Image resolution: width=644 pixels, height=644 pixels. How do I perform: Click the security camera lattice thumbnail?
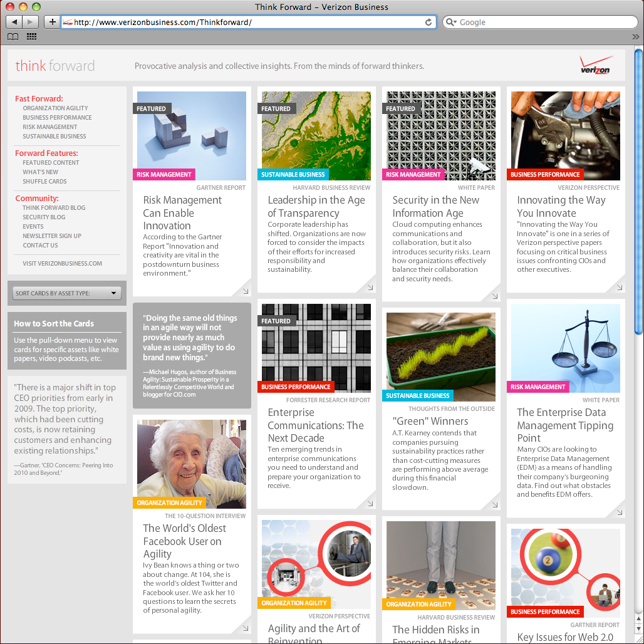coord(441,135)
